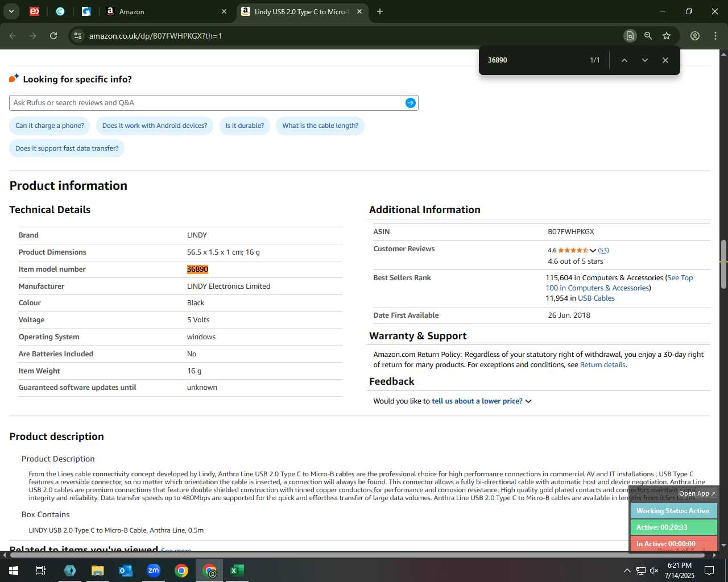Expand 'tell us about a lower price?'
Screen dimensions: 728x582
[481, 401]
